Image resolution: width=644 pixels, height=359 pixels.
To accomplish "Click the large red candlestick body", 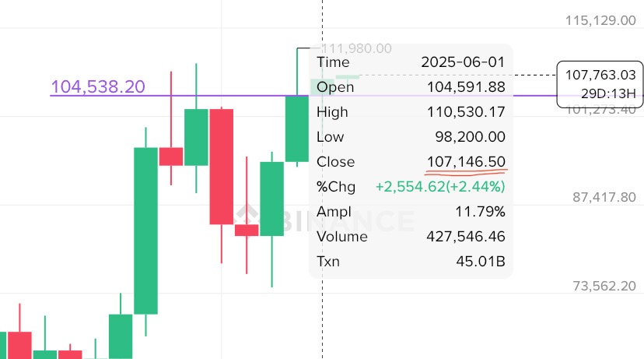I will coord(222,167).
